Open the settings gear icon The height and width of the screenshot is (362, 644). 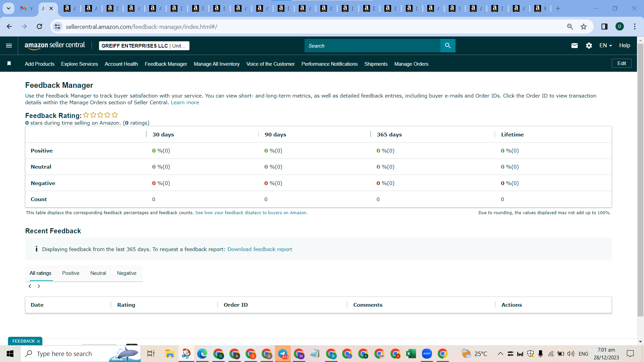coord(589,46)
